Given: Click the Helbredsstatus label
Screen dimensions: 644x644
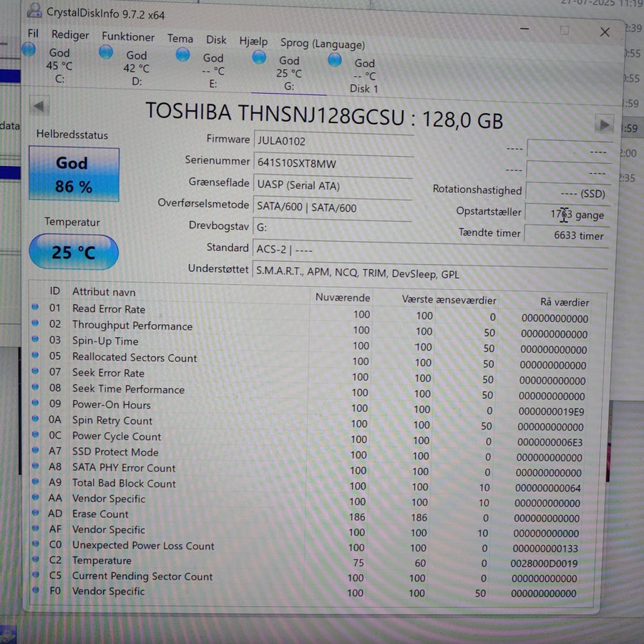Looking at the screenshot, I should tap(72, 135).
